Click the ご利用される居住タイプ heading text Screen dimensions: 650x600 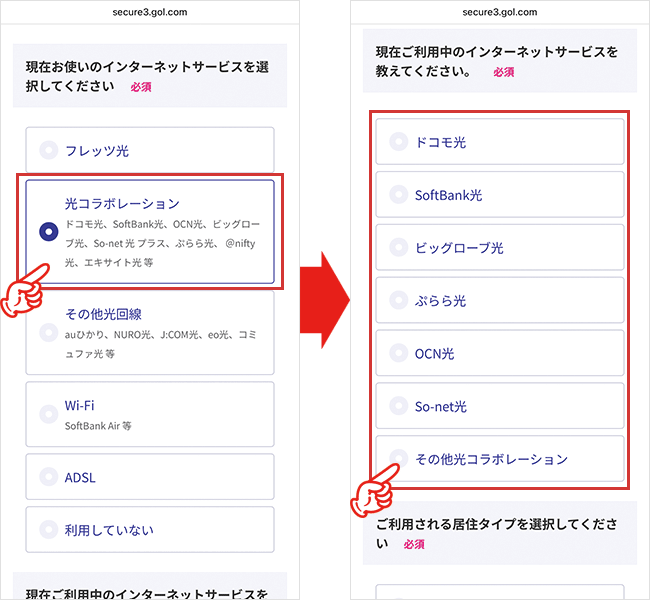pos(497,534)
